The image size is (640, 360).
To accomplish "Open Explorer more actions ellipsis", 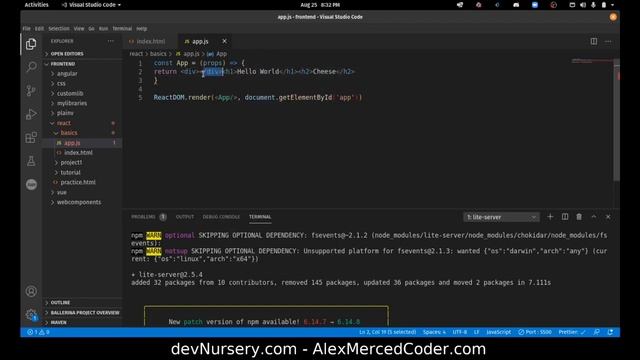I will 111,41.
